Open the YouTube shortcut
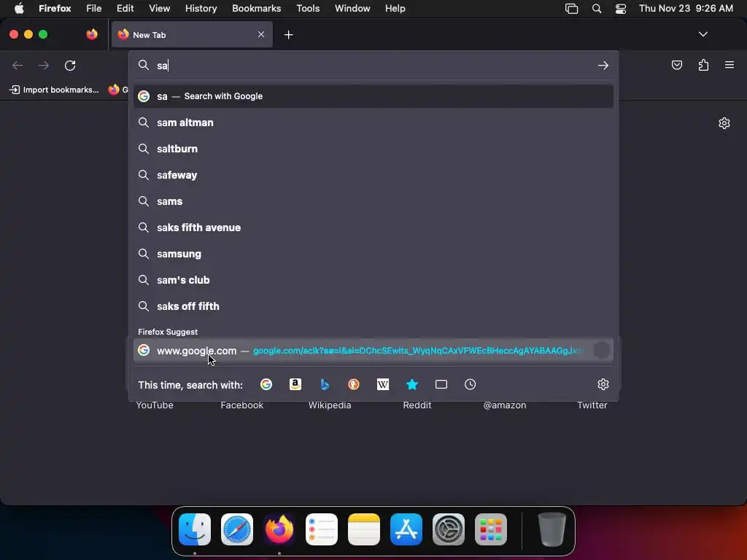 [x=155, y=405]
